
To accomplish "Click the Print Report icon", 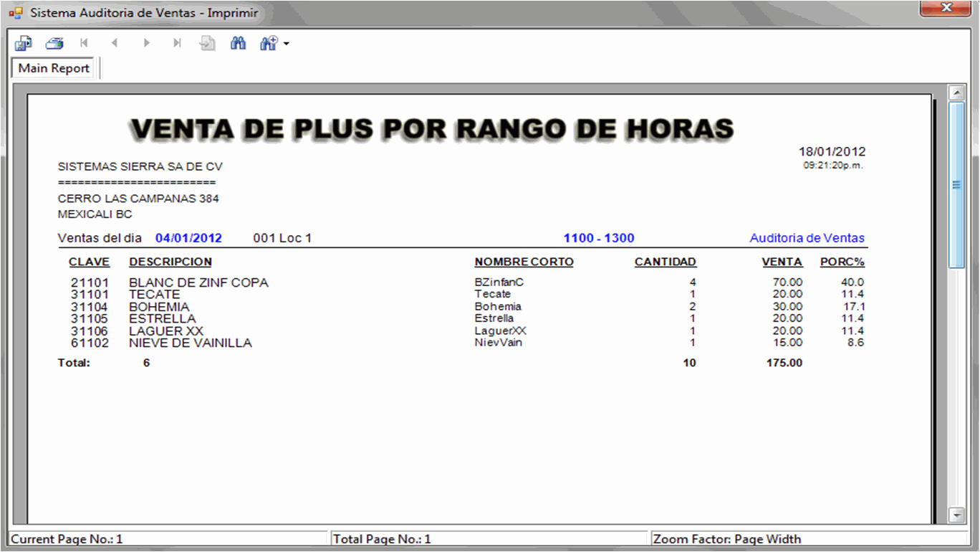I will (x=54, y=44).
